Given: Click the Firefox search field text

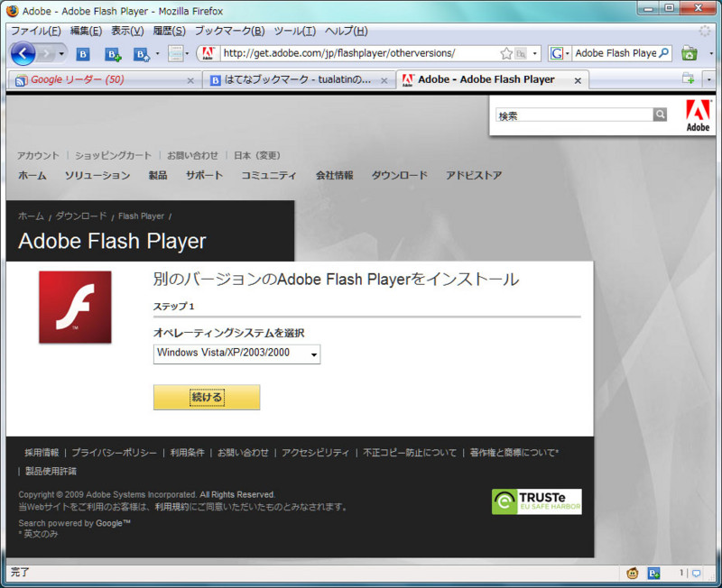Looking at the screenshot, I should point(616,53).
